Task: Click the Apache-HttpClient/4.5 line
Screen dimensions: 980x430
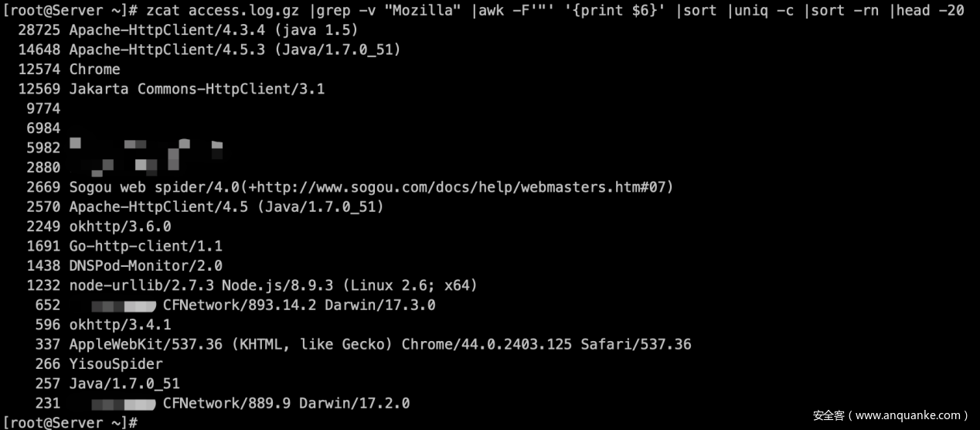Action: [226, 206]
